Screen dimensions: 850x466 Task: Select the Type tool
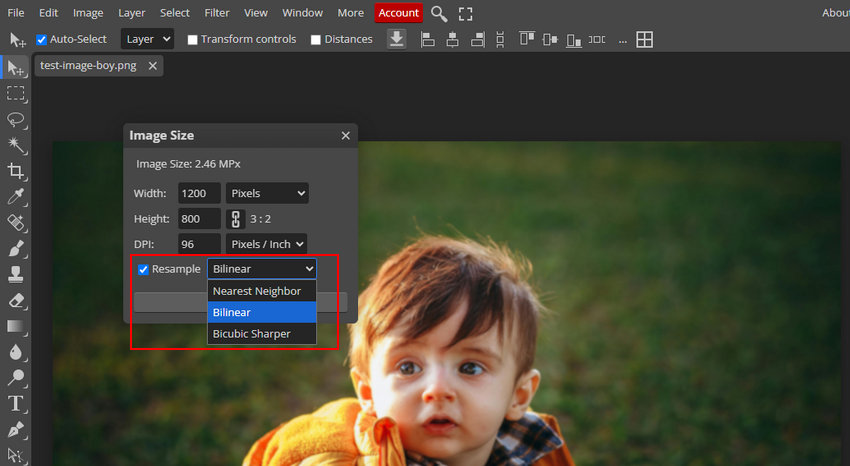(x=16, y=403)
